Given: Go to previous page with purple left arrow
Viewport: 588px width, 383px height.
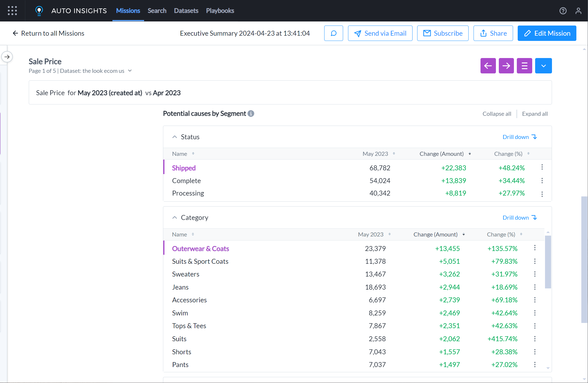Looking at the screenshot, I should (x=488, y=66).
